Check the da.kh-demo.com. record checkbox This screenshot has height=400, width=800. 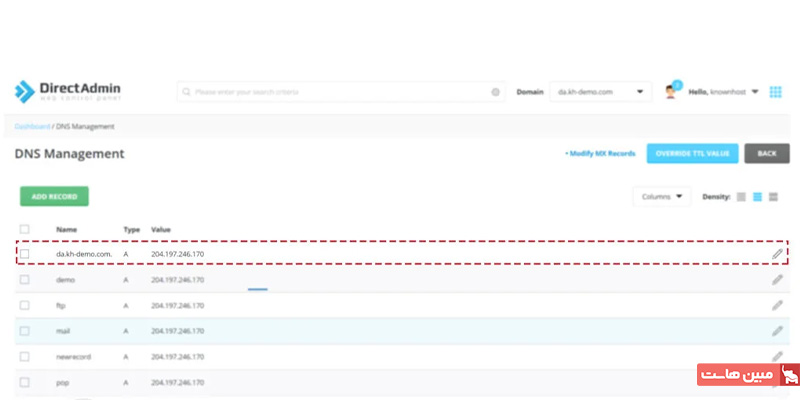tap(25, 254)
